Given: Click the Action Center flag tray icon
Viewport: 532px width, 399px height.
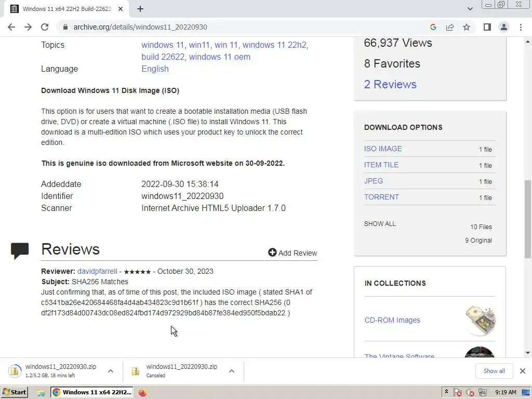Looking at the screenshot, I should (457, 393).
